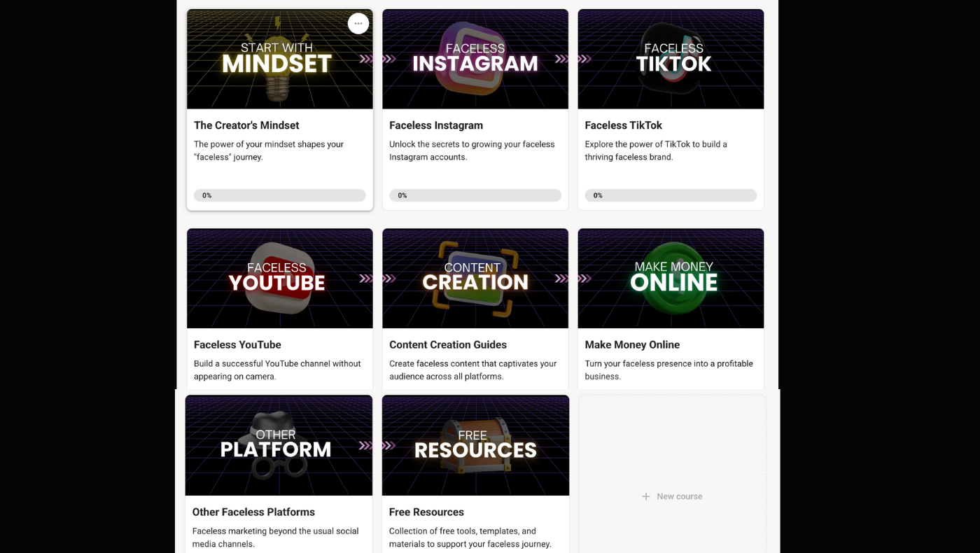980x553 pixels.
Task: Click the Content Creation banner image
Action: pyautogui.click(x=475, y=278)
